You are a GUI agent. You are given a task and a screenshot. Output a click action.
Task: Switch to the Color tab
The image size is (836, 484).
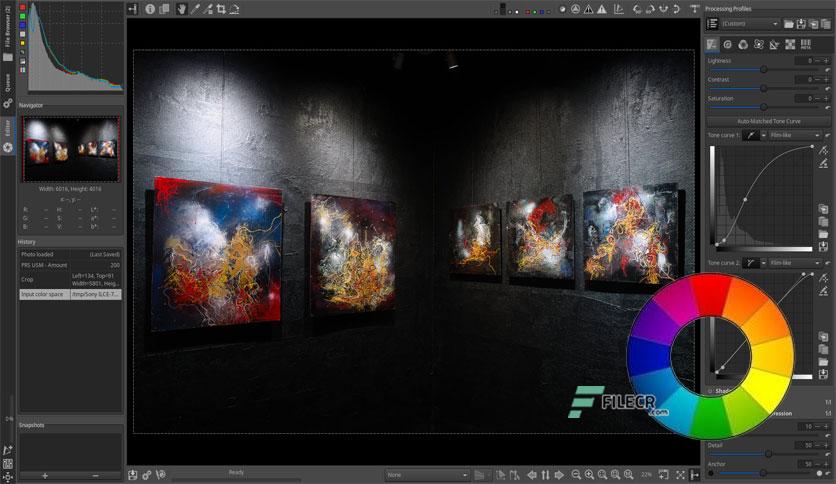pos(743,45)
